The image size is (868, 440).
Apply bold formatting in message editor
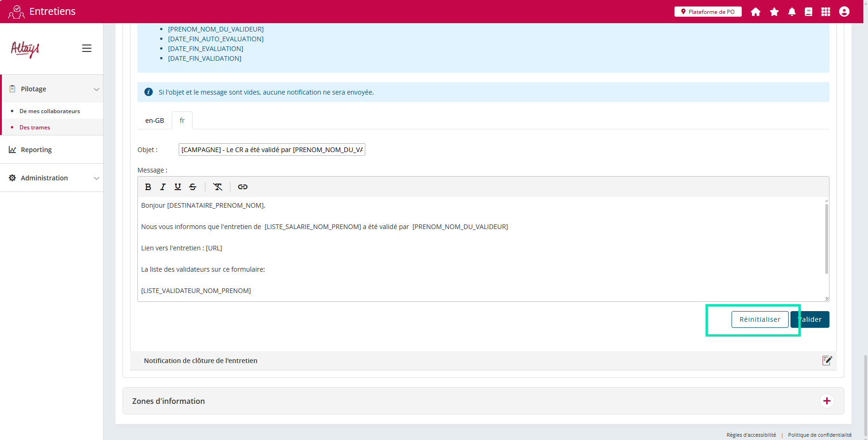(148, 187)
